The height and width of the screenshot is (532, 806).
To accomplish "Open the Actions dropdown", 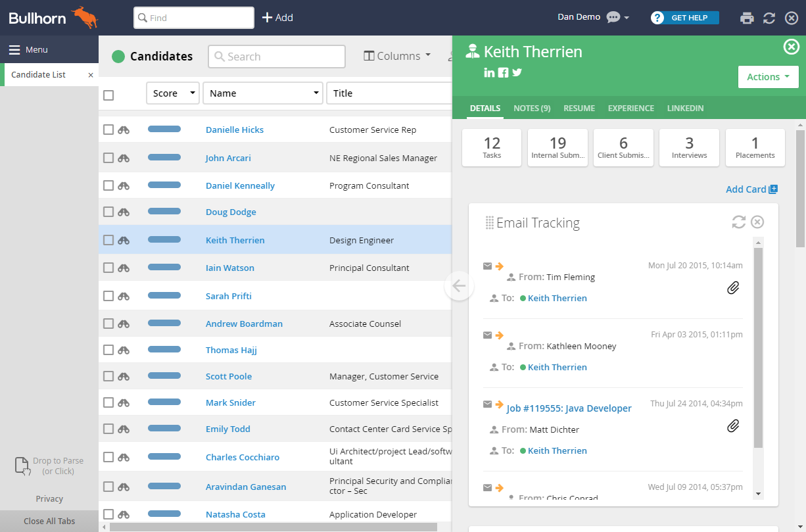I will [768, 77].
